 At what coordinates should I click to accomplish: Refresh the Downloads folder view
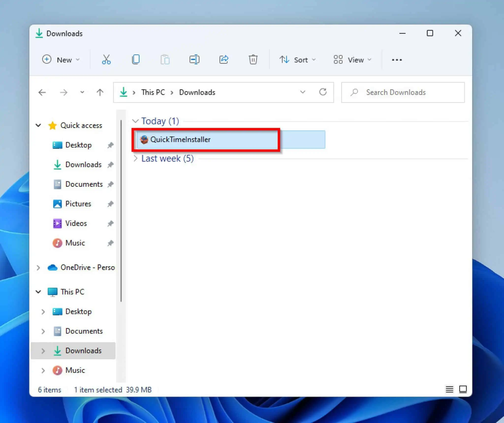click(x=323, y=92)
